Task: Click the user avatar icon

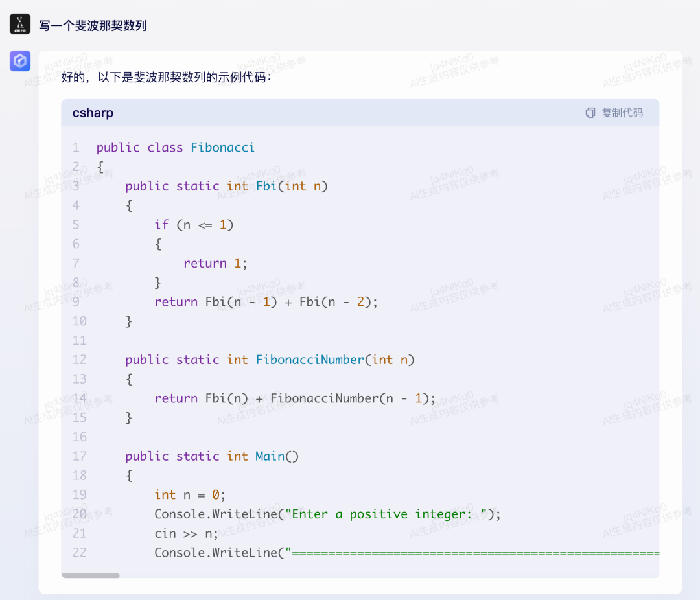Action: pyautogui.click(x=20, y=25)
